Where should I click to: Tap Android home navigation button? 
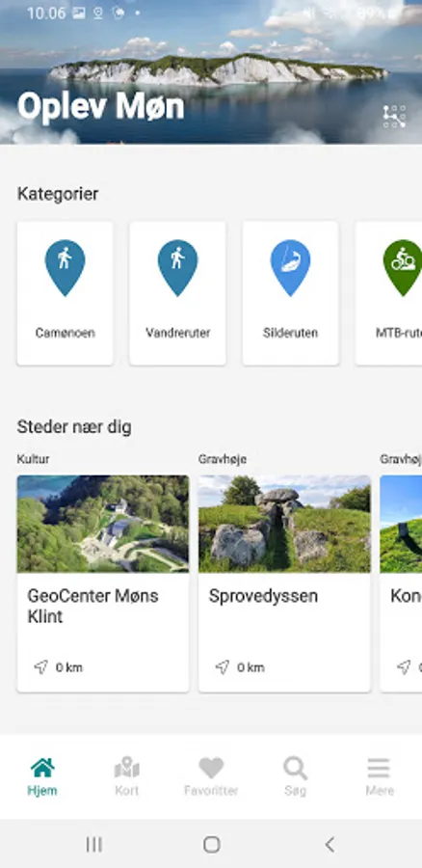(211, 844)
